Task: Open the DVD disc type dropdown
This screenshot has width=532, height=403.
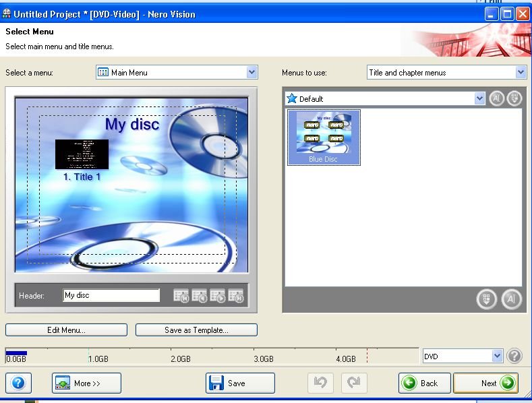Action: 497,356
